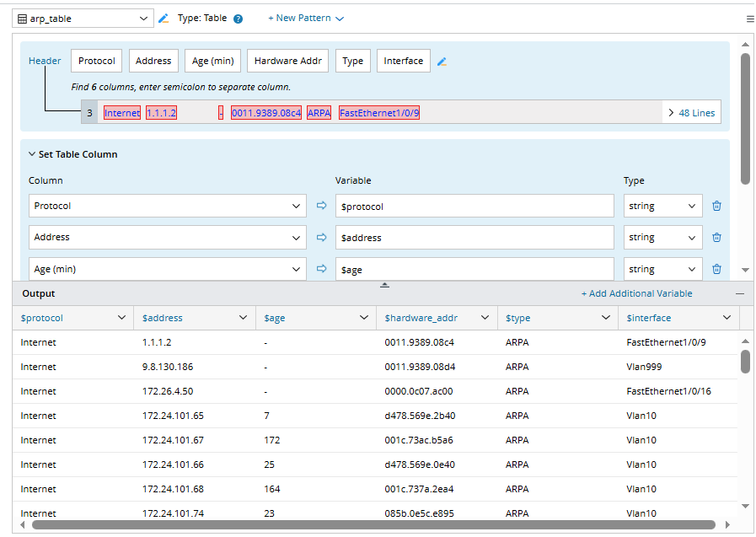
Task: Open the + New Pattern dropdown
Action: [x=306, y=19]
